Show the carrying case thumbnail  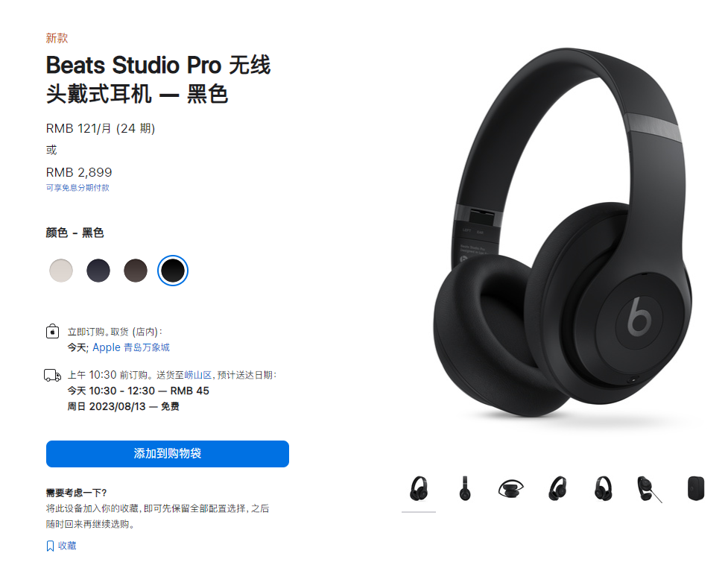pos(695,488)
